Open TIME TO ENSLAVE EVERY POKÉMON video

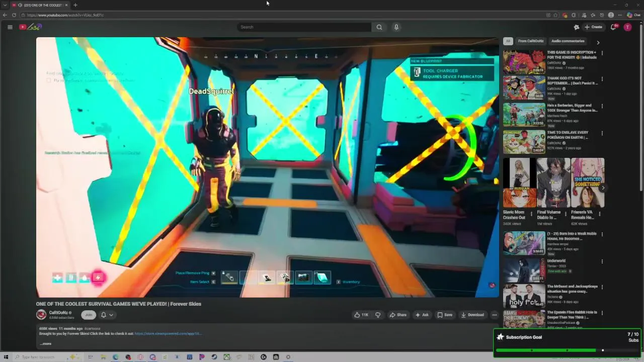(x=524, y=142)
